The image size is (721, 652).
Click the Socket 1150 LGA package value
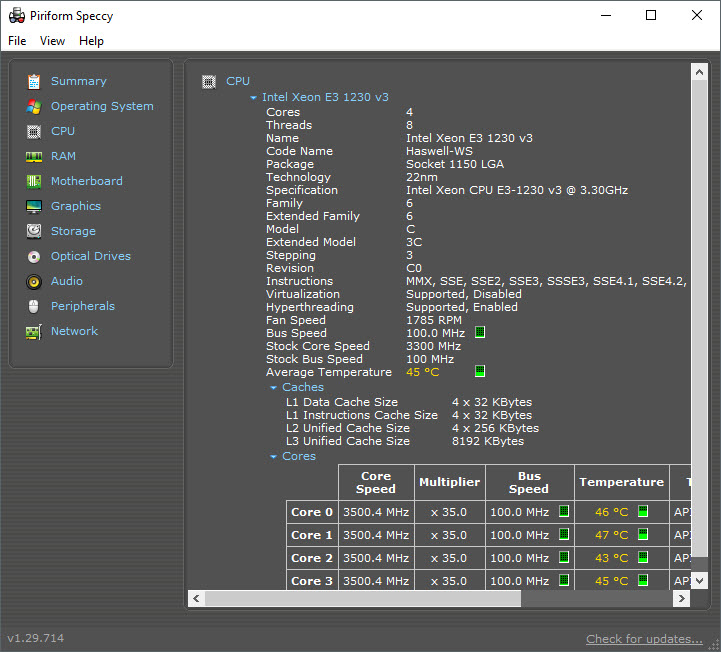455,164
